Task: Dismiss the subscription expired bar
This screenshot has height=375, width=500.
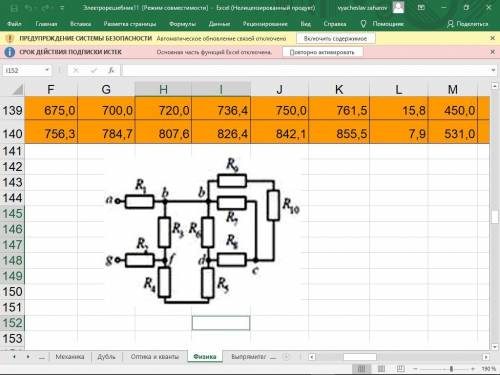Action: (492, 52)
